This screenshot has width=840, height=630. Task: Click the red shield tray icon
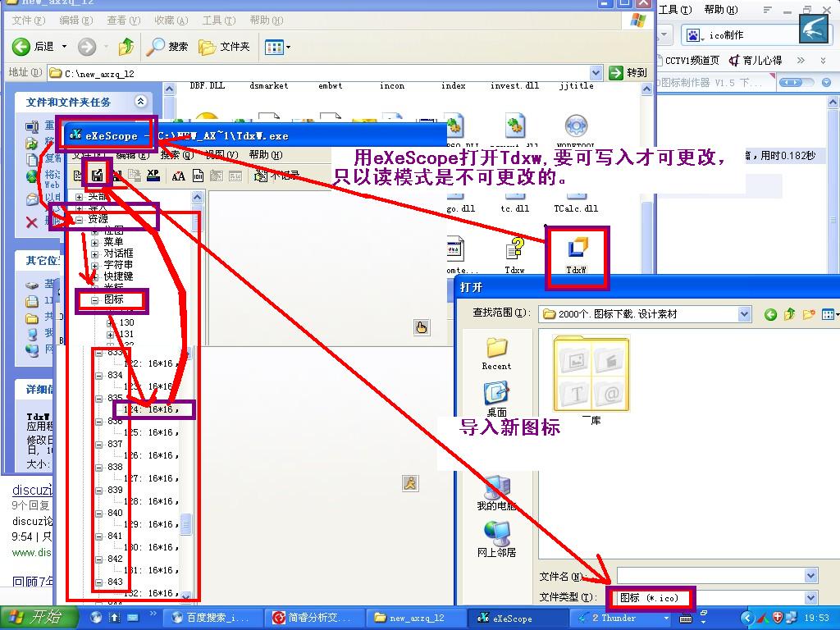[x=778, y=618]
